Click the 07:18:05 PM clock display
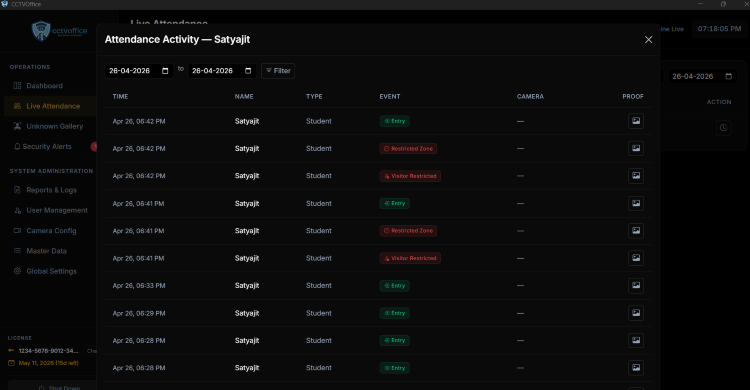750x390 pixels. [719, 29]
